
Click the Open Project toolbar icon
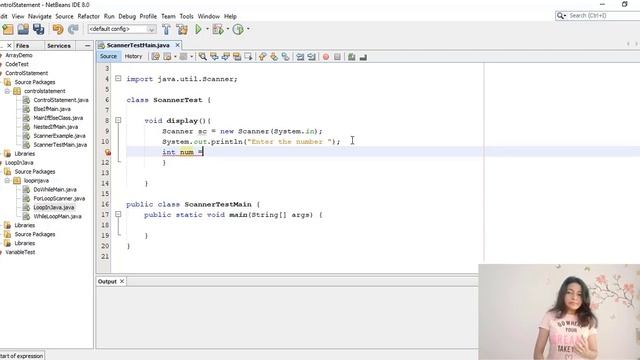click(23, 29)
